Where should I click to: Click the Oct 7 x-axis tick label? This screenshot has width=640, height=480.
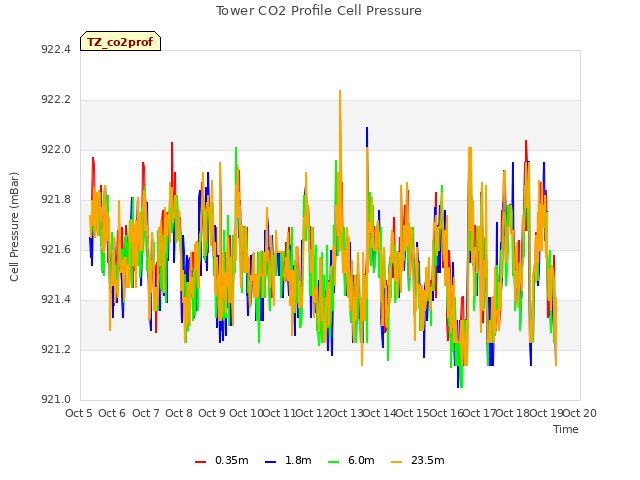[146, 413]
